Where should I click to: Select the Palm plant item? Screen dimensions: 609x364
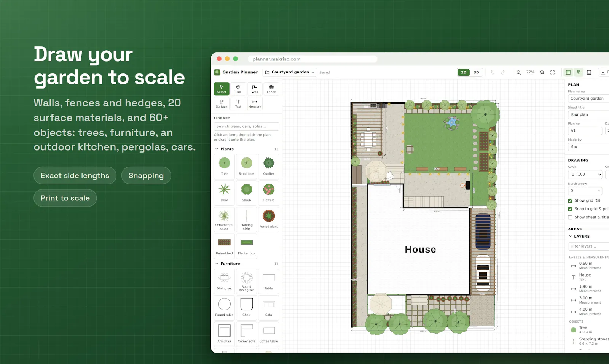click(x=225, y=193)
